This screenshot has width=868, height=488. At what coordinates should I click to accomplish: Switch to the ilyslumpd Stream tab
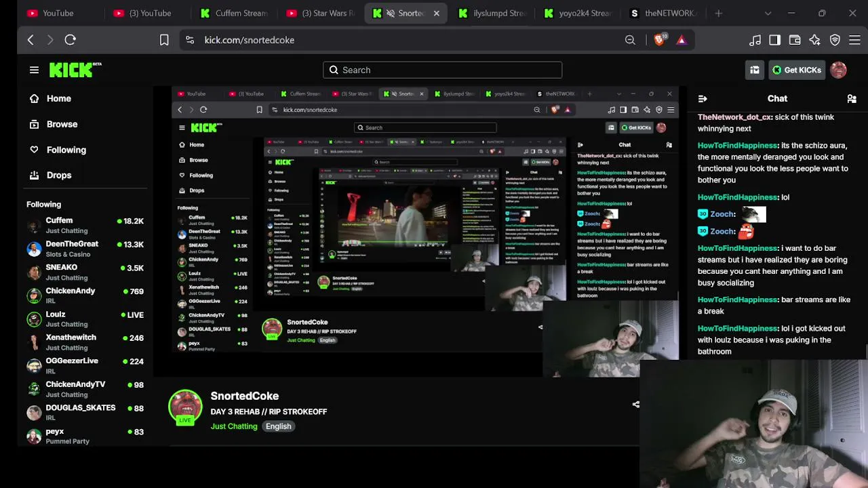(x=494, y=13)
